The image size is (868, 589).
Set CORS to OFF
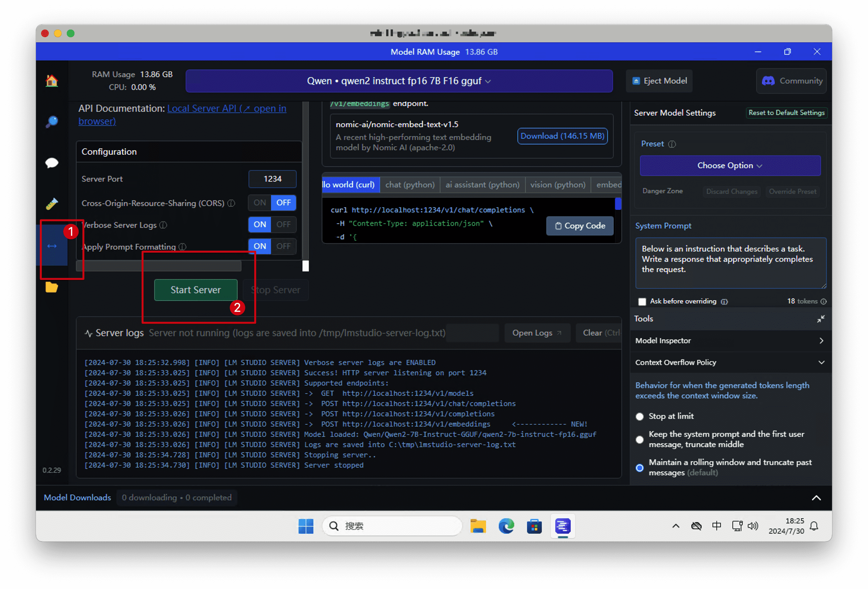point(283,203)
